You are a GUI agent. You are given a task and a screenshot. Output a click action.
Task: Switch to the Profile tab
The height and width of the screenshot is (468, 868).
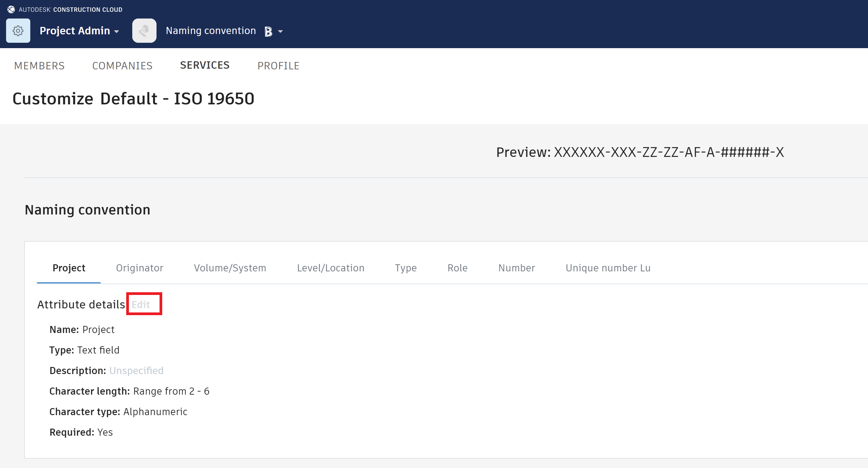(x=278, y=66)
